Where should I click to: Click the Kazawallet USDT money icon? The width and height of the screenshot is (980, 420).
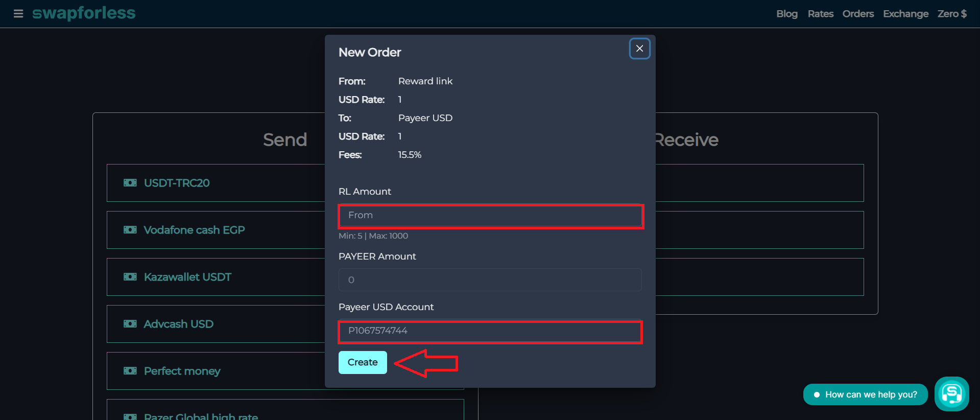(130, 277)
